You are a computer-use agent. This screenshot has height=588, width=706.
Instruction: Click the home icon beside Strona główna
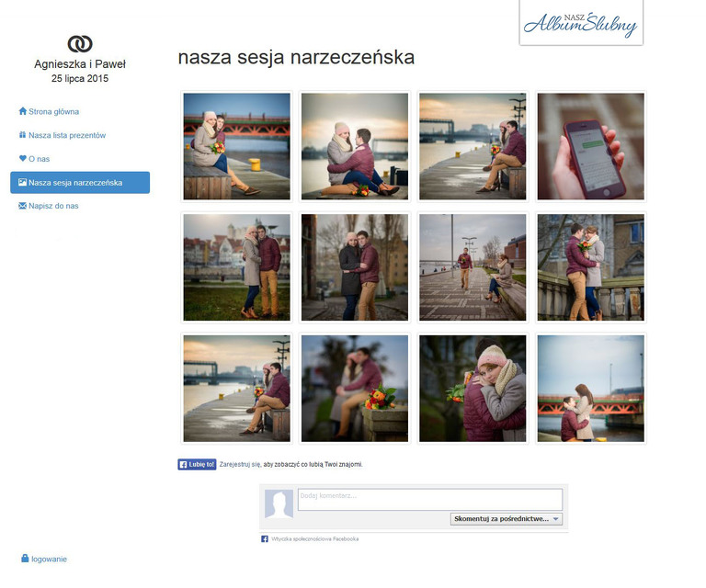pos(22,111)
